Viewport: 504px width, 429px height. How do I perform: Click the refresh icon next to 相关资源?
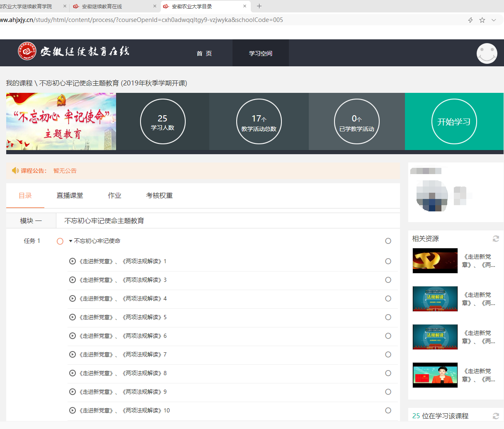point(496,238)
